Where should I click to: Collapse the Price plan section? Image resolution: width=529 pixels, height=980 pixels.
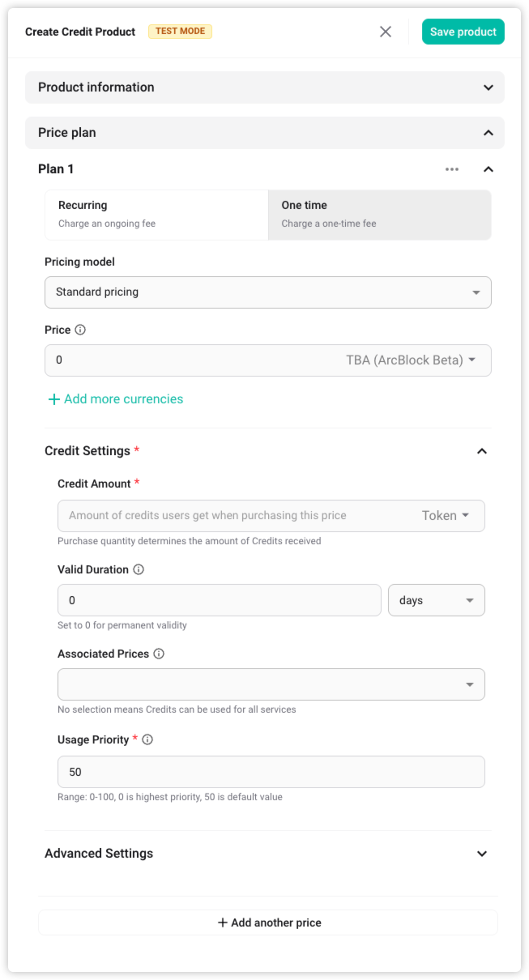pos(488,133)
